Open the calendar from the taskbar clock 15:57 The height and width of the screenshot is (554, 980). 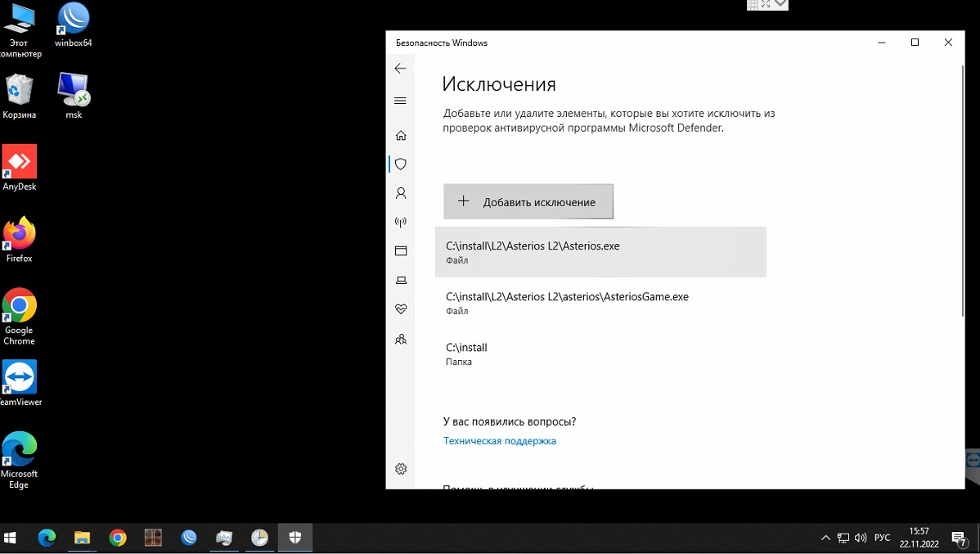tap(919, 538)
